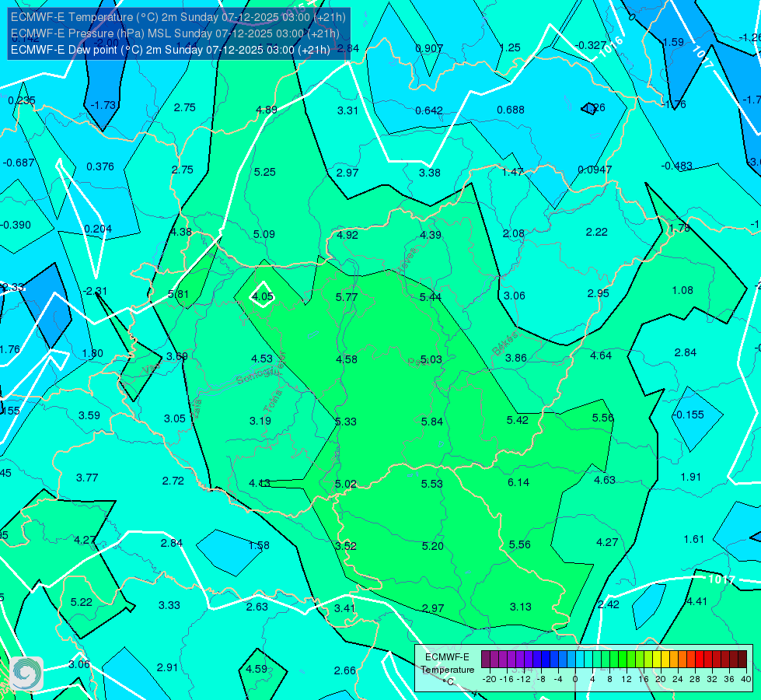The image size is (761, 700).
Task: Click the 3.77 temperature value
Action: pyautogui.click(x=87, y=478)
